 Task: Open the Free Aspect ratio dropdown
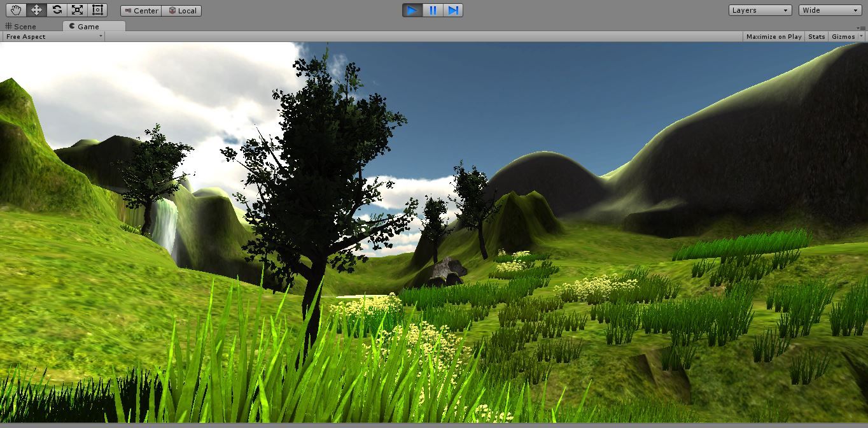(x=53, y=37)
